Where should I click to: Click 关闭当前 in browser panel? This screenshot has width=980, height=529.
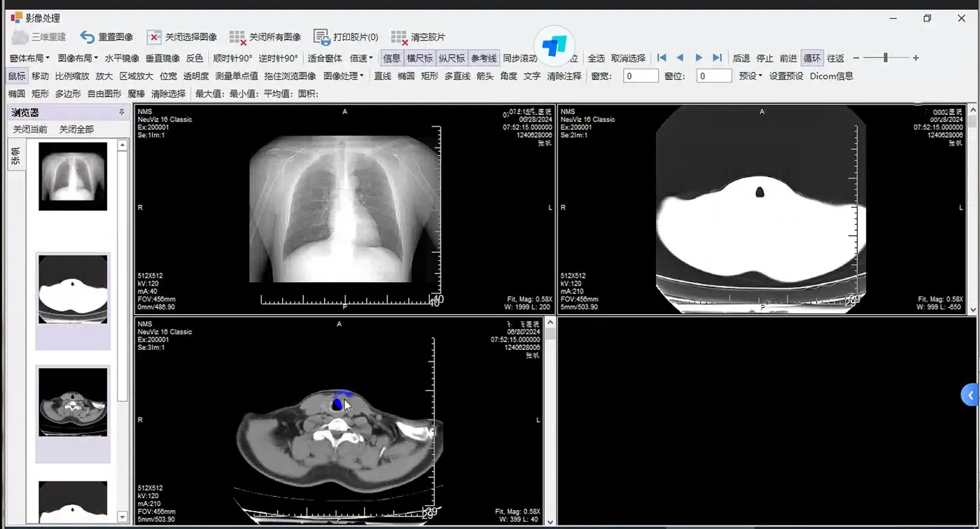click(x=30, y=129)
